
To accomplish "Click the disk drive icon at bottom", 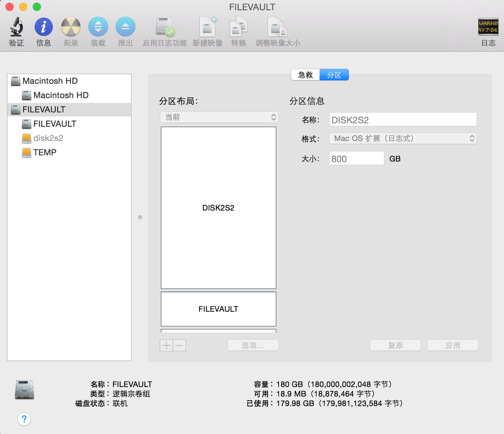I will coord(25,389).
